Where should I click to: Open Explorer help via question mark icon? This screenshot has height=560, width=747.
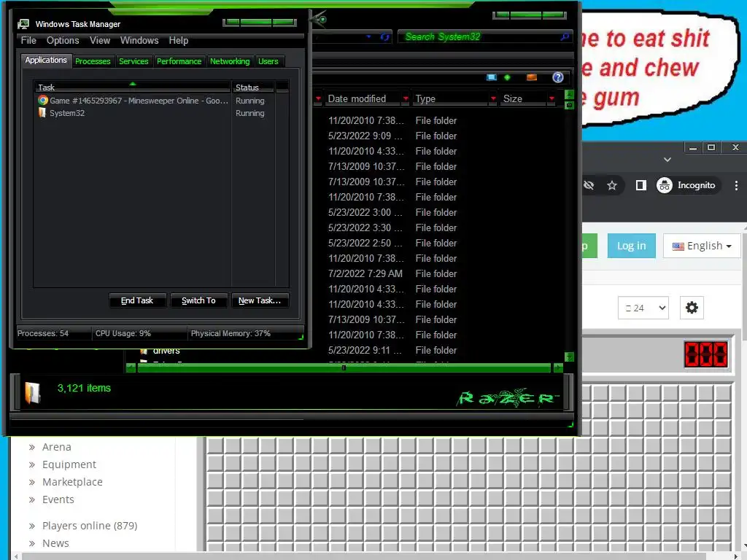pos(558,77)
